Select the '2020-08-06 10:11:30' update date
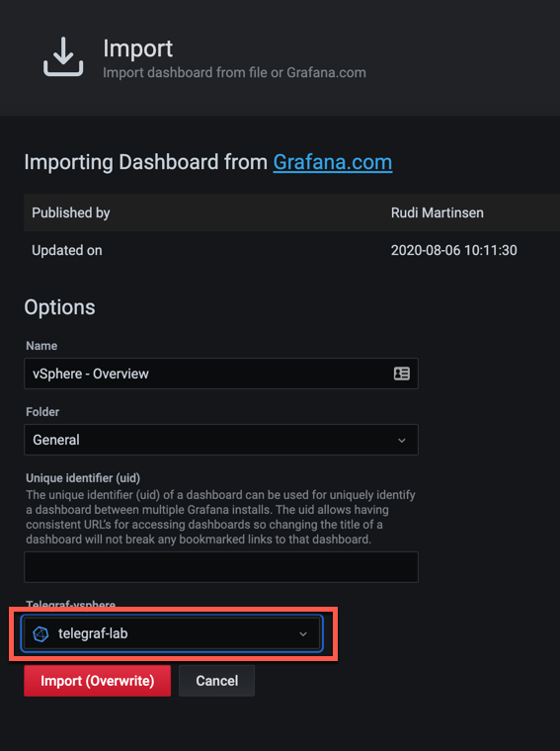Viewport: 560px width, 751px height. point(453,250)
